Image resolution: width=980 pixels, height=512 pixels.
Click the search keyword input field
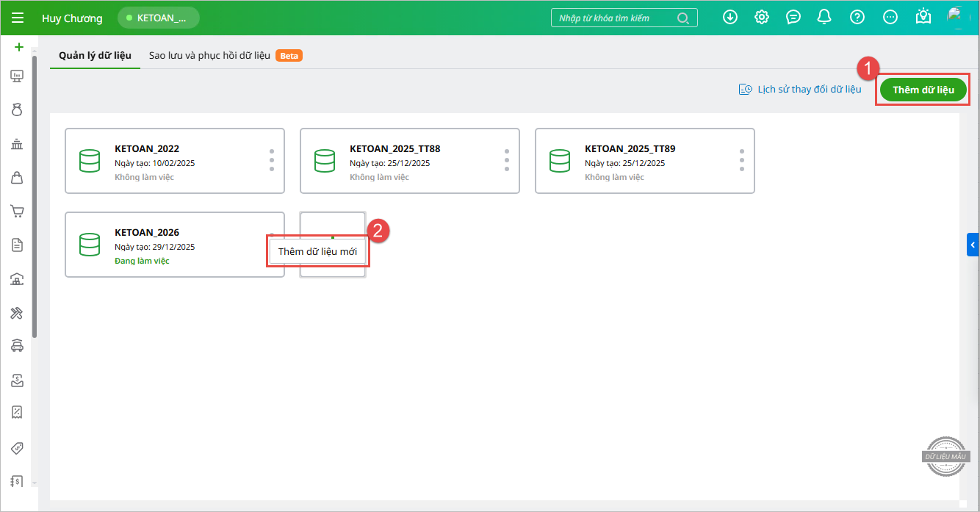point(616,18)
